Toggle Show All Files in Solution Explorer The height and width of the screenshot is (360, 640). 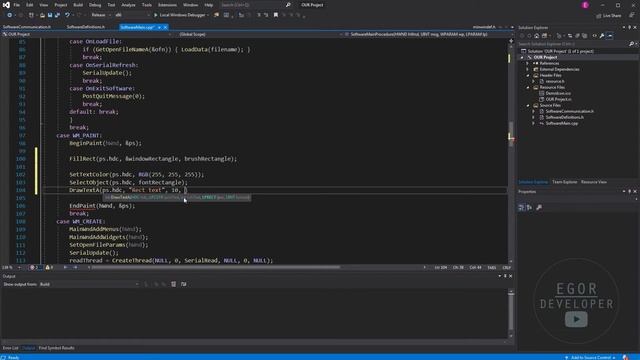(584, 36)
